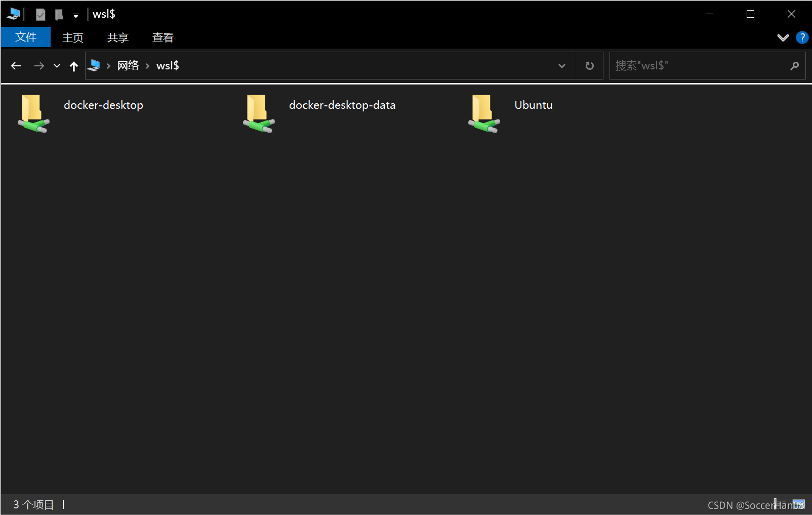The width and height of the screenshot is (812, 515).
Task: Click the title bar system computer icon
Action: point(14,14)
